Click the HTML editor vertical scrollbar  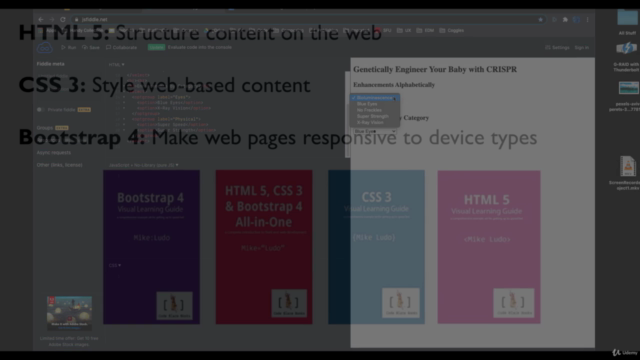click(x=347, y=114)
